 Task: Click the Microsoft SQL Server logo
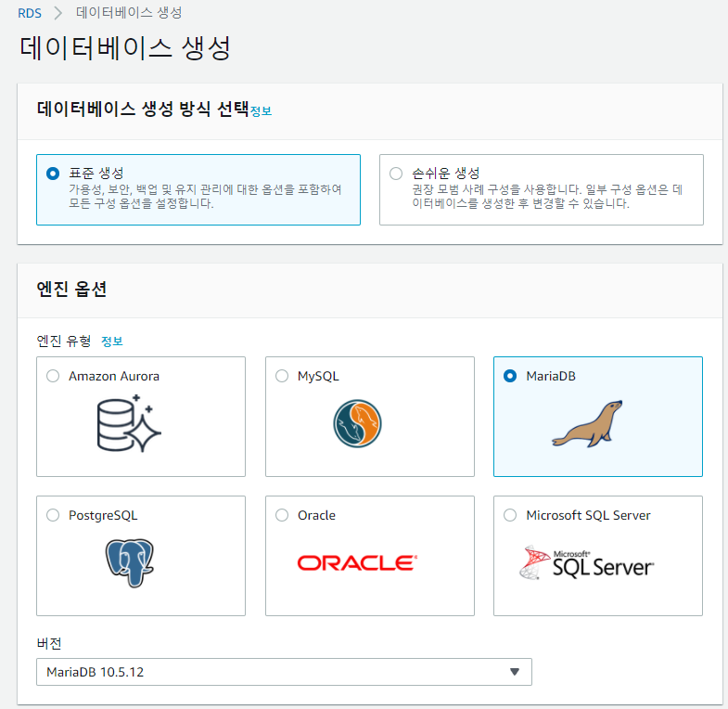tap(586, 562)
